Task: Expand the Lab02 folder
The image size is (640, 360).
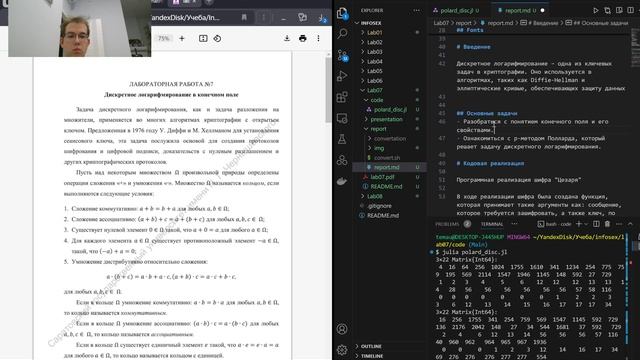Action: [374, 42]
